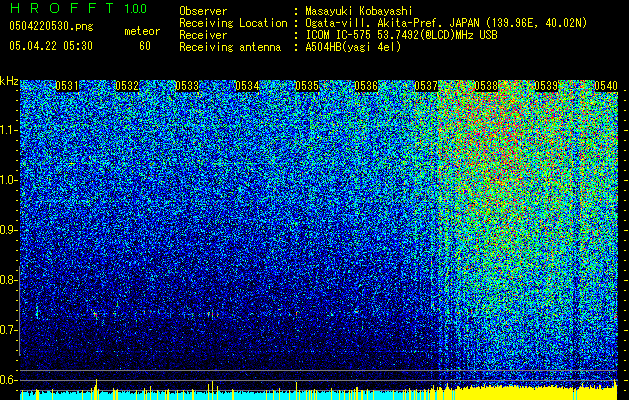Click the 1.1 kHz axis label
Viewport: 629px width, 400px height.
[9, 130]
